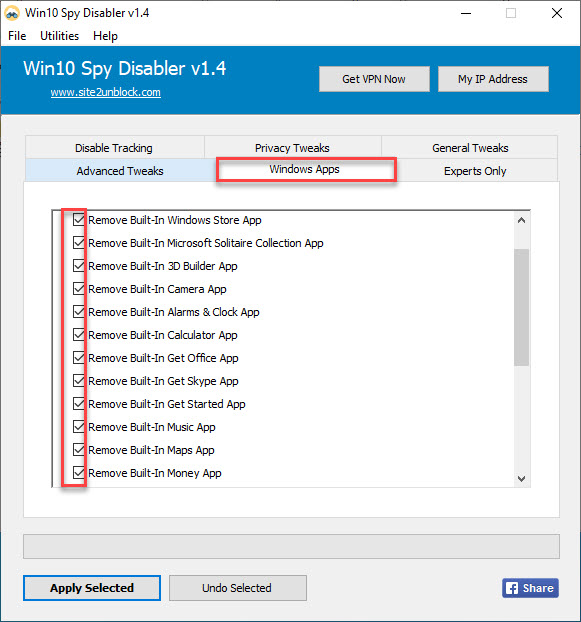
Task: Switch to the Disable Tracking tab
Action: click(x=114, y=148)
